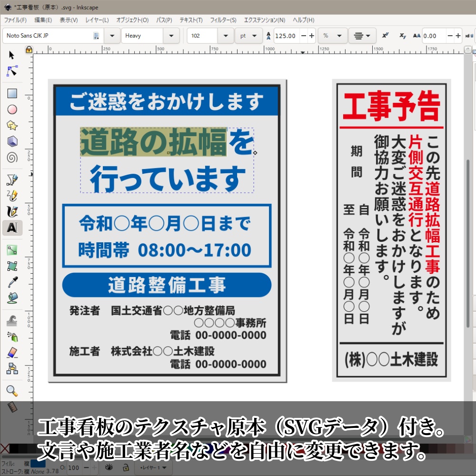Choose the Ellipse circle tool
476x476 pixels.
(x=12, y=109)
